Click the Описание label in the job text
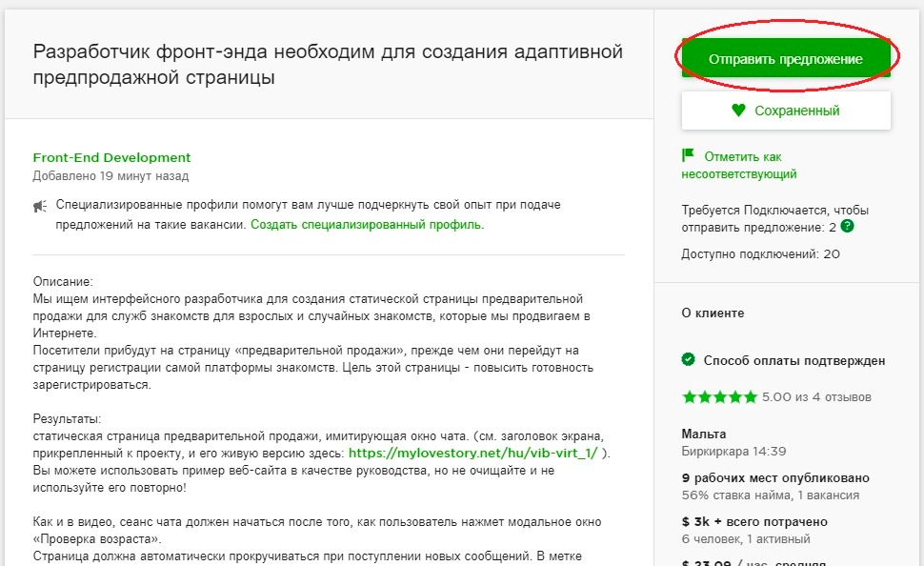Viewport: 924px width, 566px height. pyautogui.click(x=63, y=282)
